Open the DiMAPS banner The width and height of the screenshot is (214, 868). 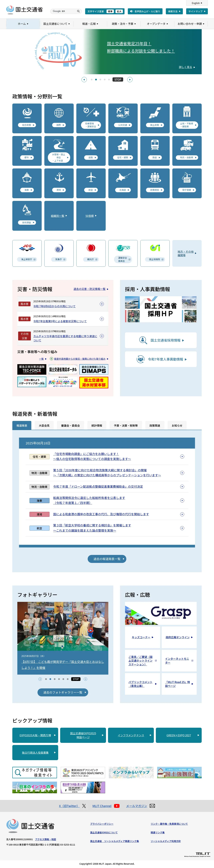click(94, 369)
